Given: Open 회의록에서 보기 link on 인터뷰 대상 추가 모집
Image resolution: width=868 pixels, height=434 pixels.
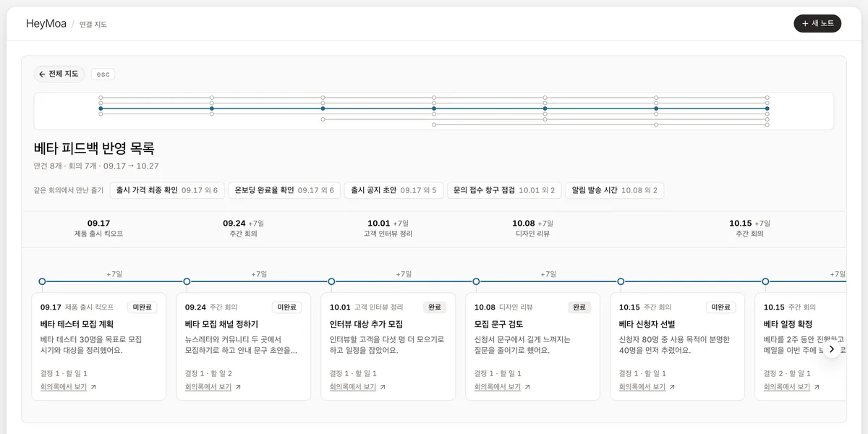Looking at the screenshot, I should point(353,387).
